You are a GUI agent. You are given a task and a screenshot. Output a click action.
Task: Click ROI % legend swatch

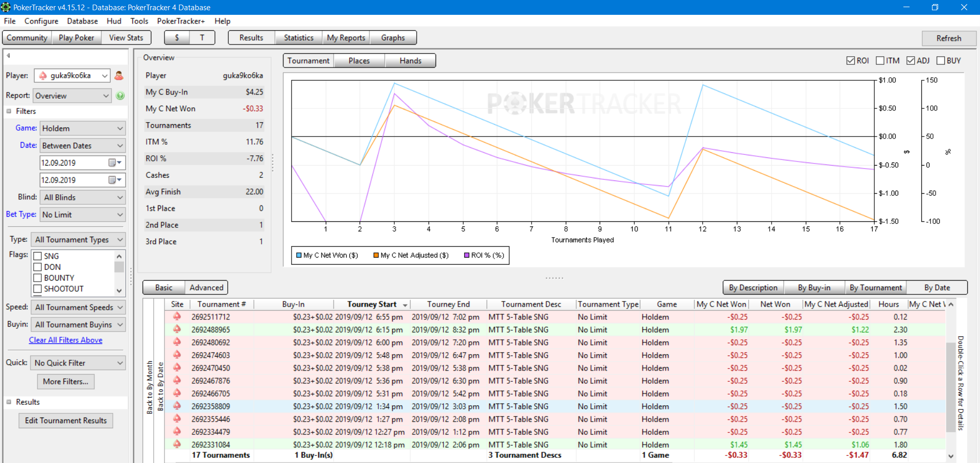click(x=467, y=256)
